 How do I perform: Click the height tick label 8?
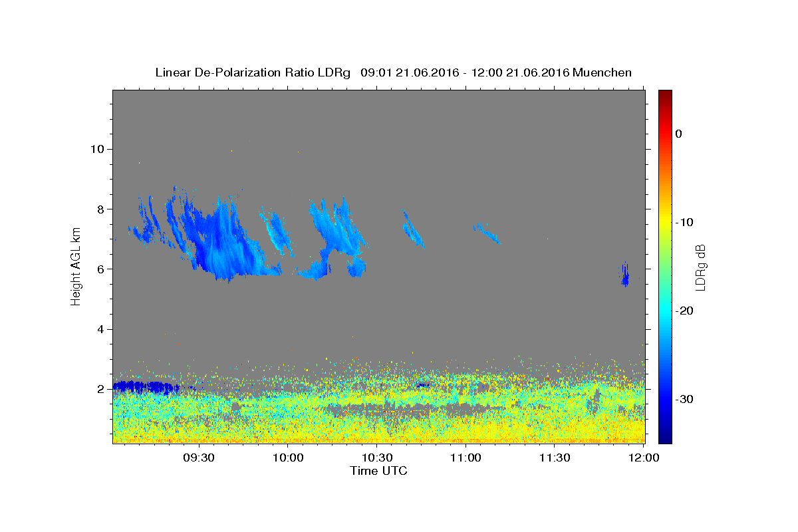100,209
